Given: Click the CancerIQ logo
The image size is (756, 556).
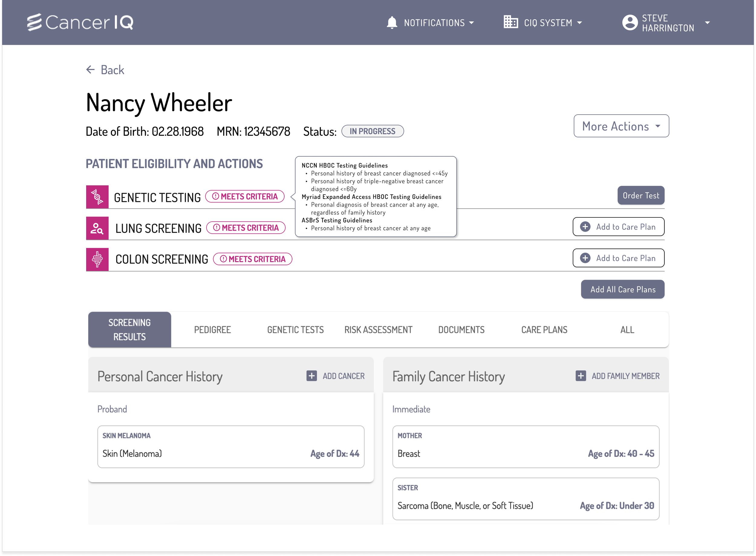Looking at the screenshot, I should coord(80,23).
